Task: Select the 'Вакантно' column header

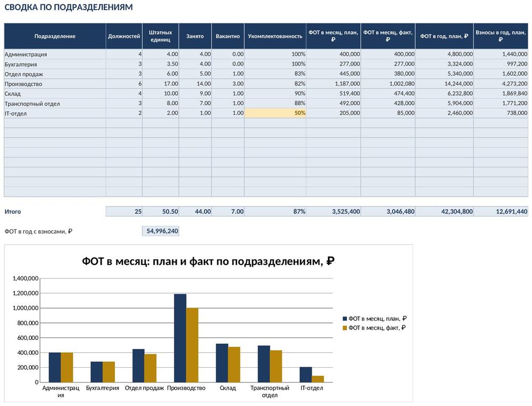Action: (228, 36)
